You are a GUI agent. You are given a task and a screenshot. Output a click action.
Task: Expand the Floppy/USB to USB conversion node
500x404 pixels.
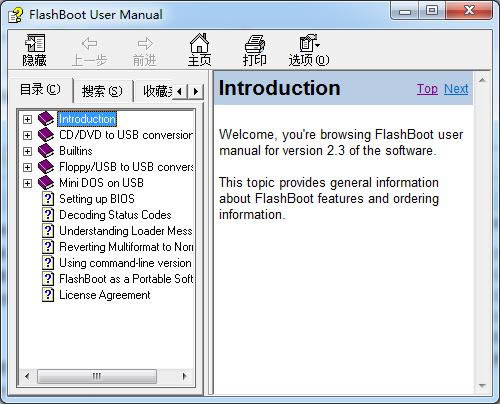(x=27, y=167)
